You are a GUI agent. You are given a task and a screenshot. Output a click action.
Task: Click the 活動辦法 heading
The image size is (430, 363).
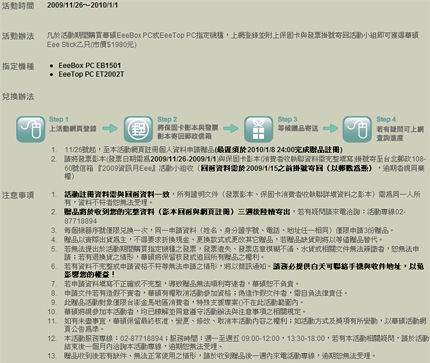18,36
